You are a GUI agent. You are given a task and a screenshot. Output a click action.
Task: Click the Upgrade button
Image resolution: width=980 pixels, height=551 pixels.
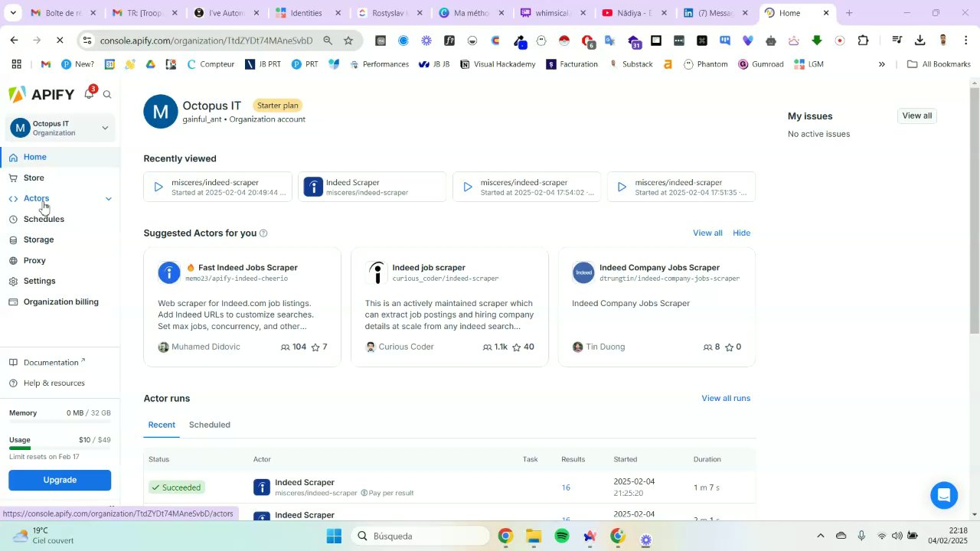click(x=60, y=480)
